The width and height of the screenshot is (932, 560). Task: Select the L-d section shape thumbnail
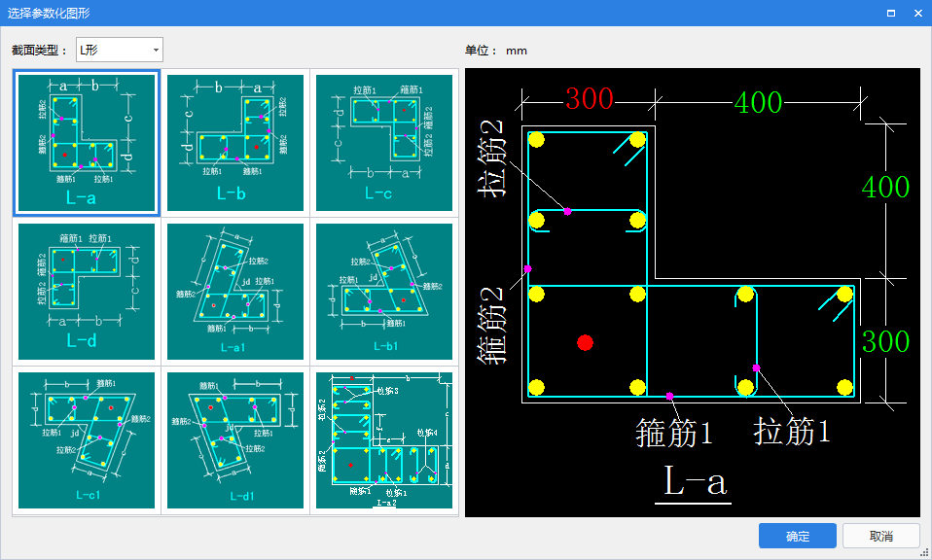coord(87,292)
